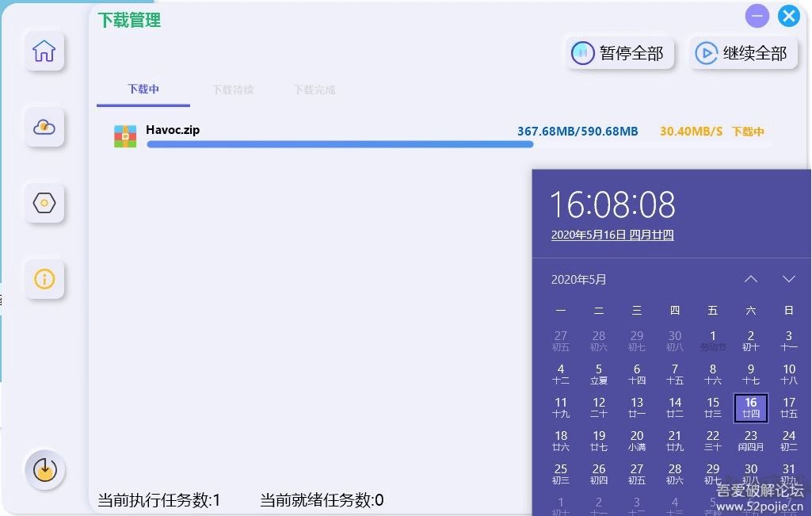Click the 当前执行任务数:1 status text
Image resolution: width=812 pixels, height=516 pixels.
point(159,500)
